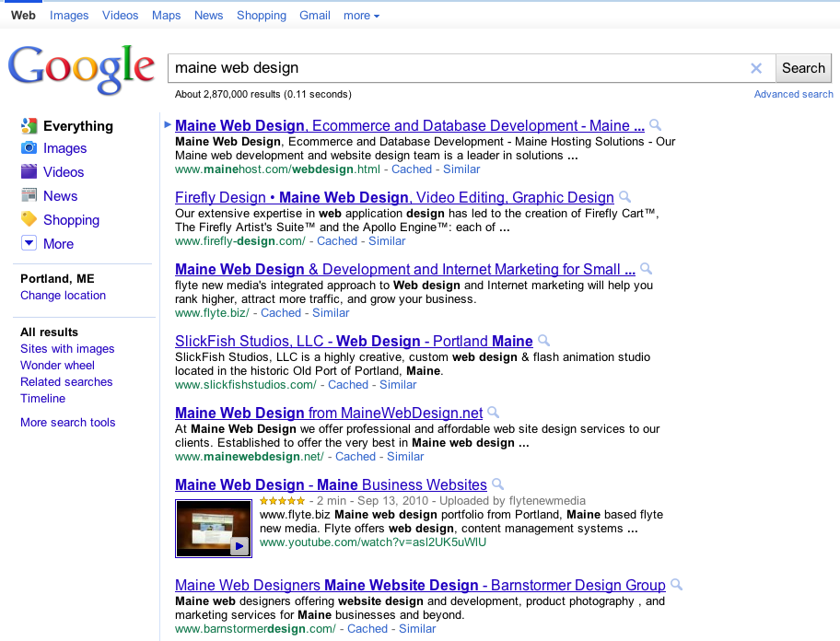
Task: Click the Images text link in sidebar
Action: (x=64, y=148)
